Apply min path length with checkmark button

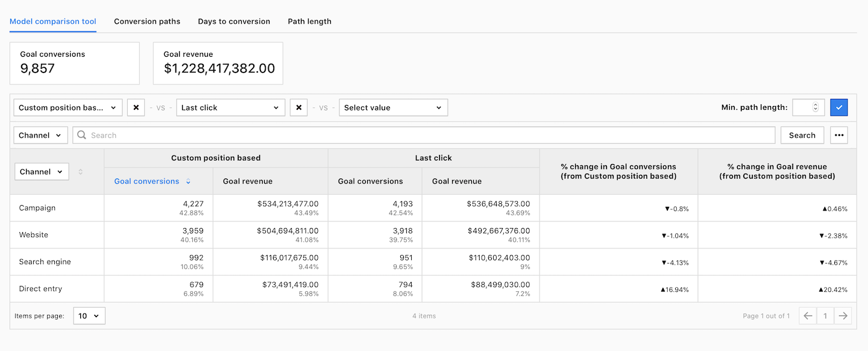coord(838,108)
